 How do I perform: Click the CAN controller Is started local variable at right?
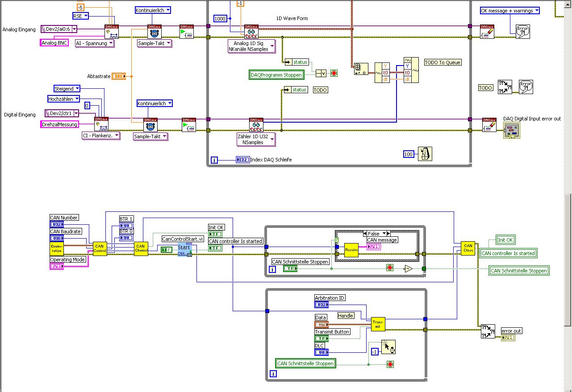pyautogui.click(x=508, y=253)
